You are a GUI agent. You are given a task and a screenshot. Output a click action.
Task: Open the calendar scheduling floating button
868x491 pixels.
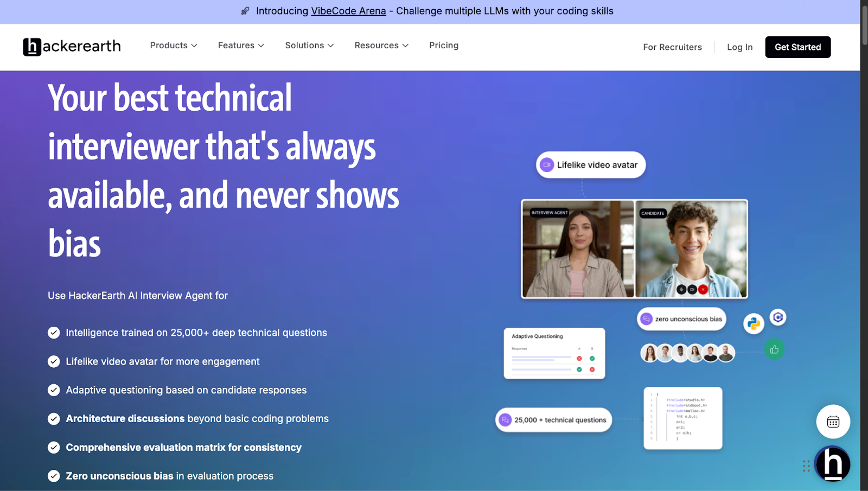coord(833,422)
